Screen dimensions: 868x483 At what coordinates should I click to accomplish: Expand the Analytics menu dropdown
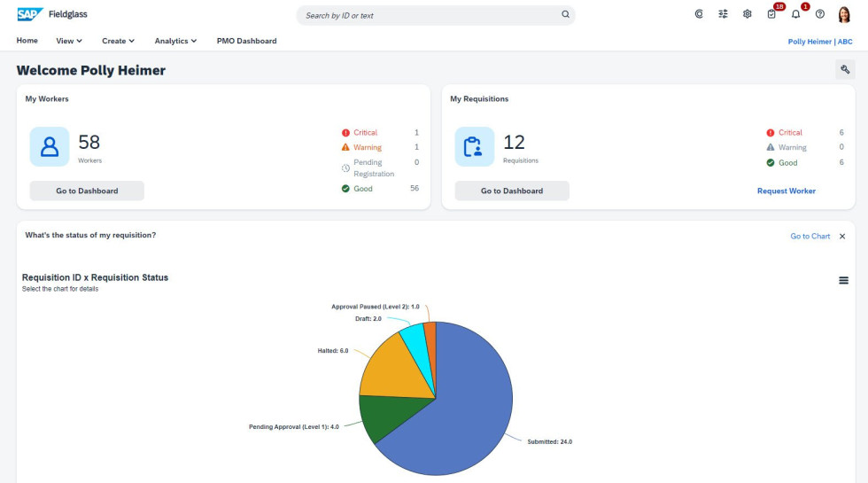coord(175,41)
